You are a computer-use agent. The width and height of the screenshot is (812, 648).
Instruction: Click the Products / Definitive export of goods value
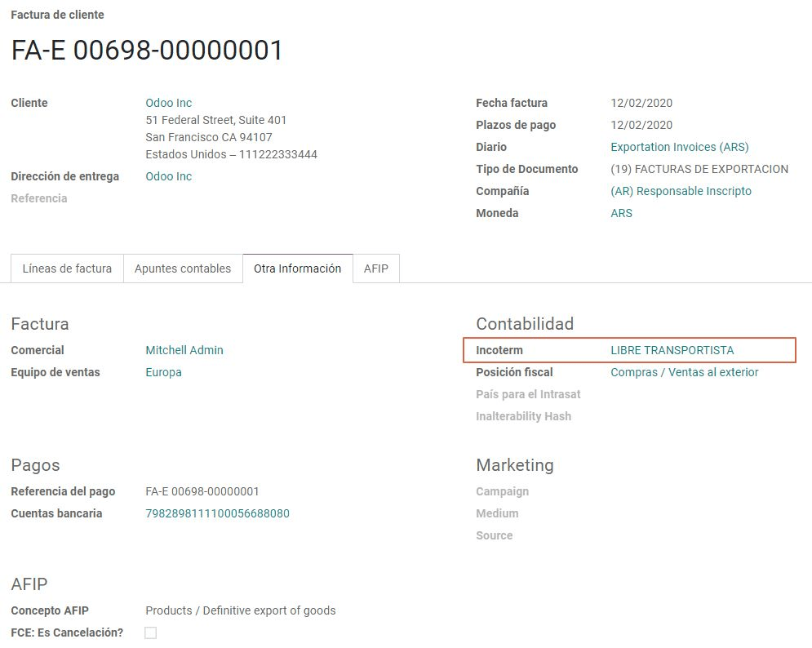pyautogui.click(x=240, y=610)
